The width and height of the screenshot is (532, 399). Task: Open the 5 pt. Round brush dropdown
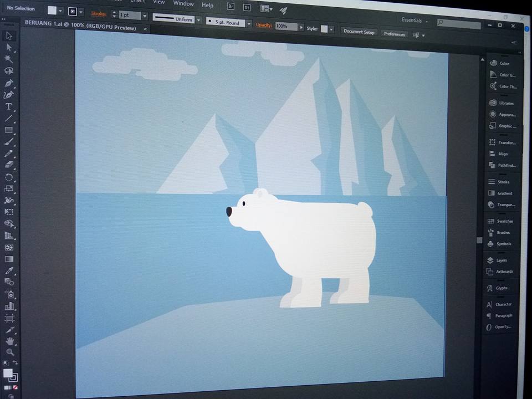click(x=249, y=24)
